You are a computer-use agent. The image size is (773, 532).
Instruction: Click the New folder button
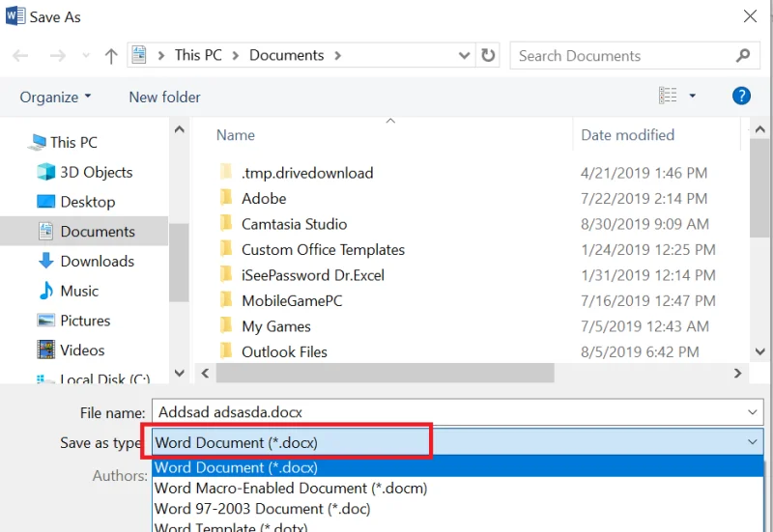tap(164, 98)
